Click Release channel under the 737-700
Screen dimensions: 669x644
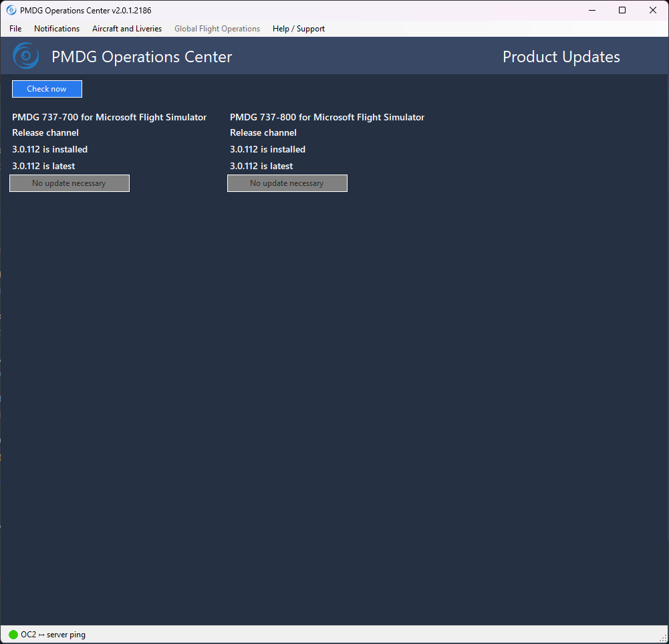(45, 133)
